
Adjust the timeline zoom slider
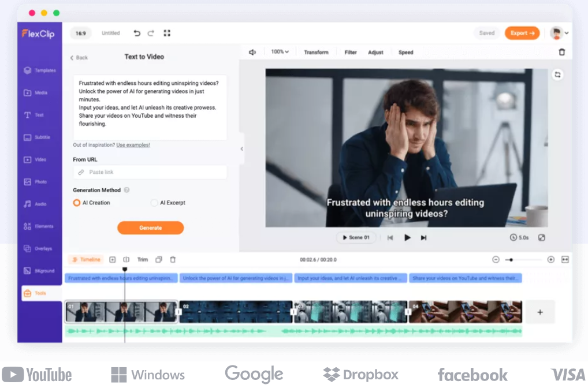pyautogui.click(x=523, y=259)
